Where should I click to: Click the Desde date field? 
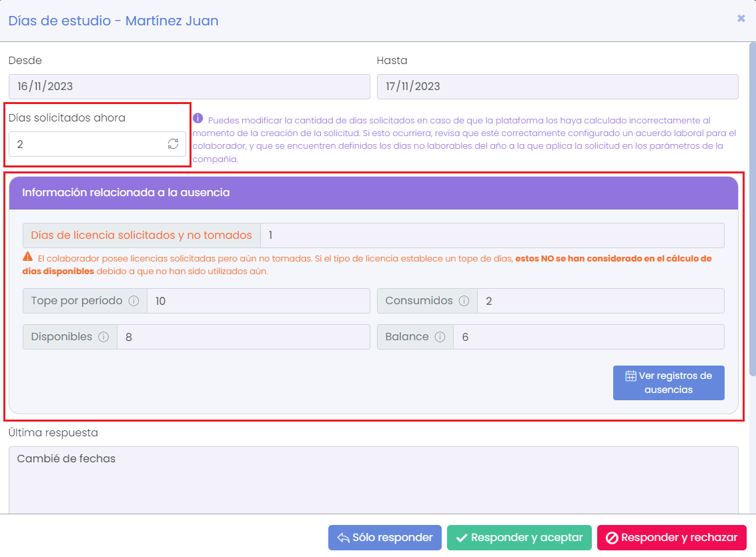tap(189, 87)
